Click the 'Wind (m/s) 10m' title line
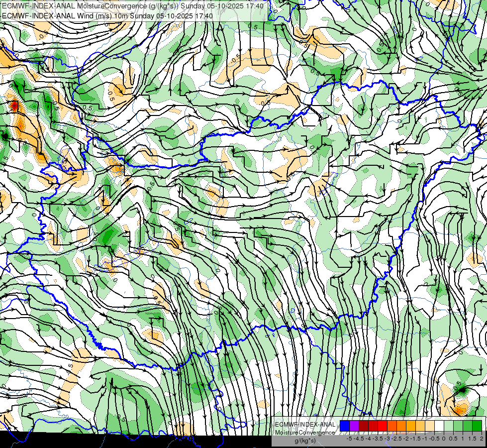 pyautogui.click(x=107, y=16)
